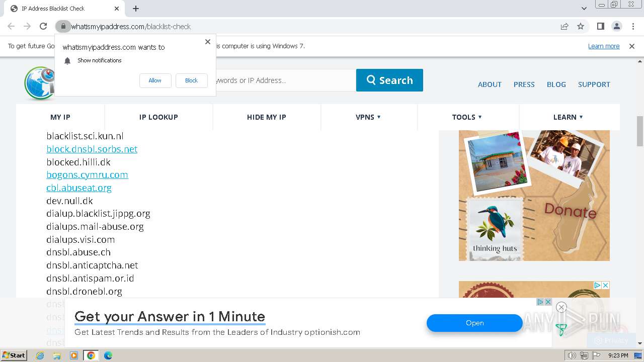This screenshot has height=362, width=644.
Task: Reload the page with refresh icon
Action: pos(43,26)
